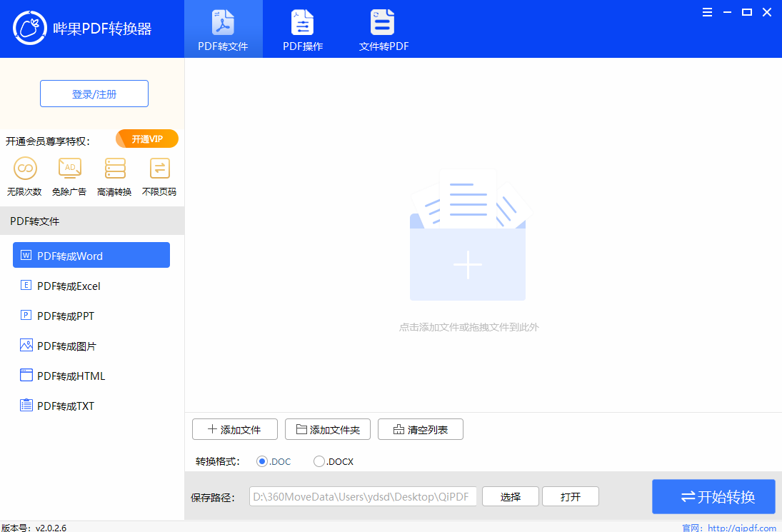Image resolution: width=782 pixels, height=532 pixels.
Task: Select PDF转成HTML in the sidebar
Action: [91, 376]
